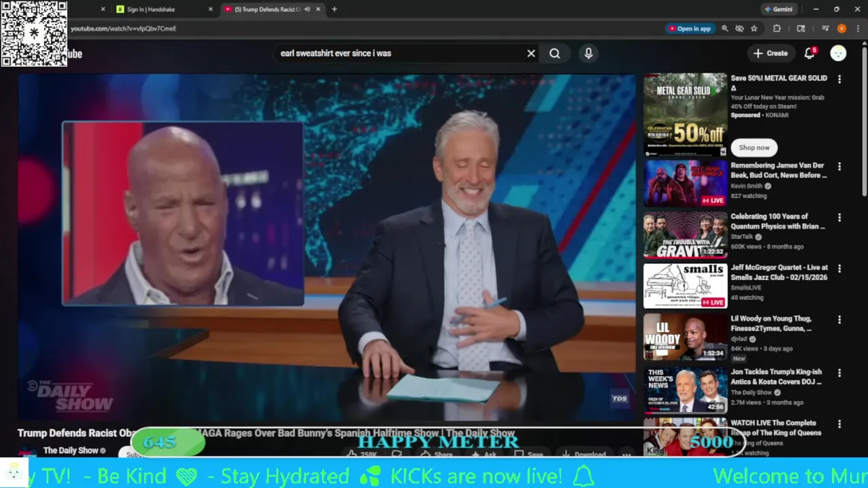
Task: Open the Chrome profile avatar
Action: [x=842, y=28]
